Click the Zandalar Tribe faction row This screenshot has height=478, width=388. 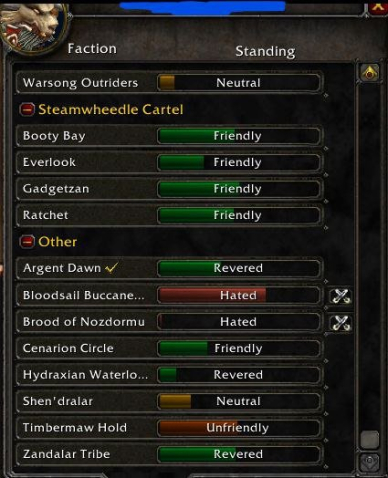coord(169,454)
